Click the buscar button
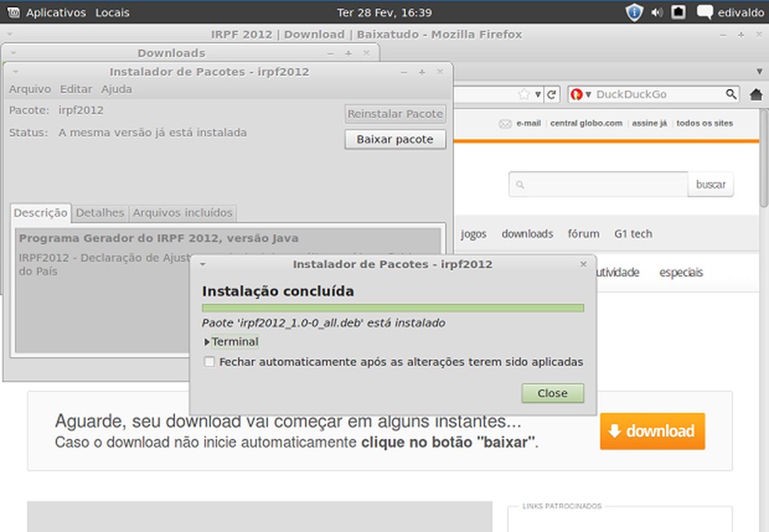769x532 pixels. click(710, 184)
